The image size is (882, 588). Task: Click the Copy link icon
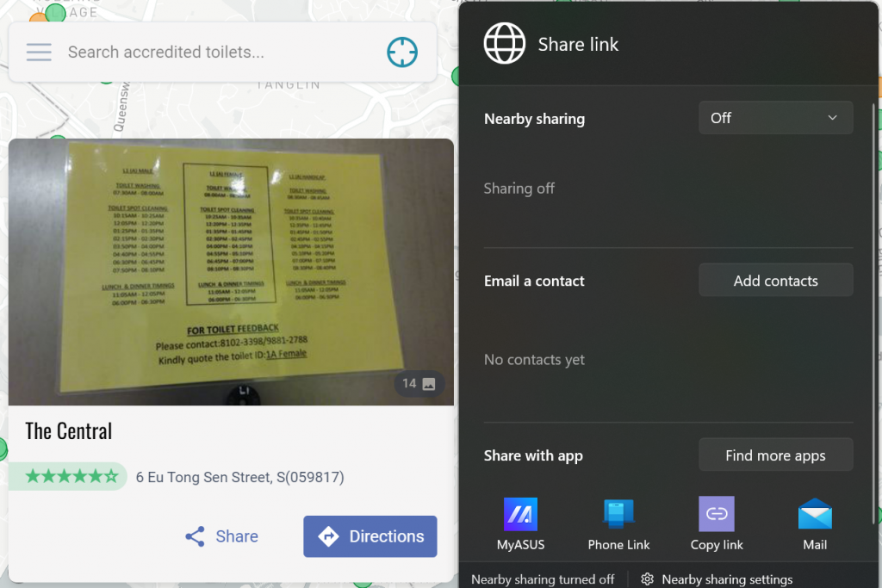tap(717, 515)
